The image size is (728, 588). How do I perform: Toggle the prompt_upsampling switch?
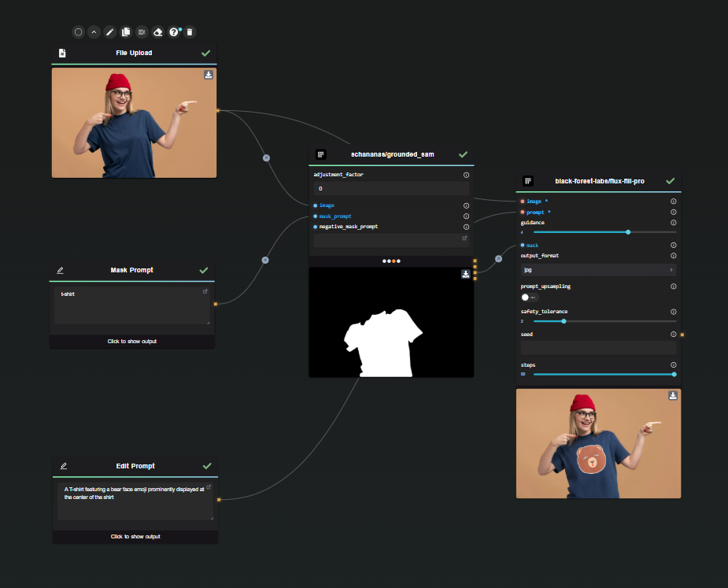coord(530,298)
